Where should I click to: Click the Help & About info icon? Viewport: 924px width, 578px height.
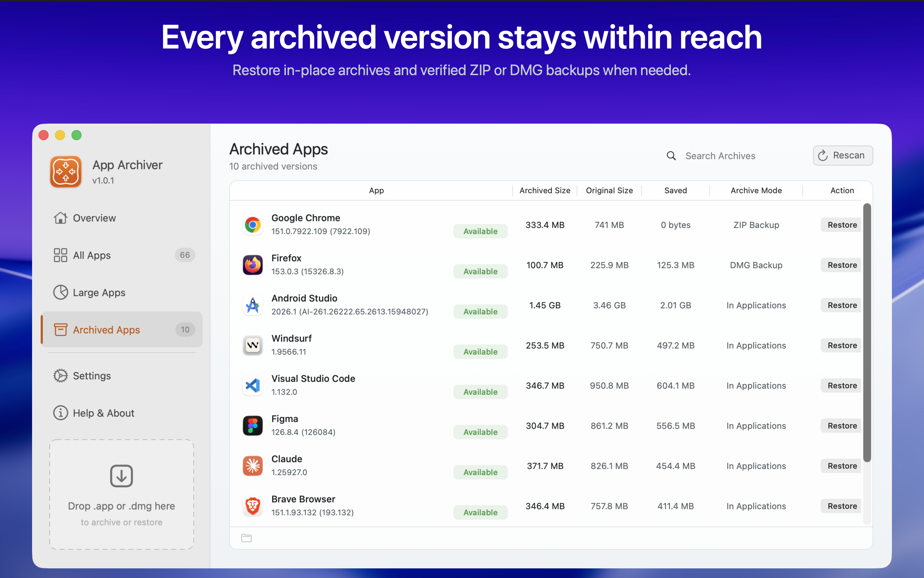click(60, 413)
